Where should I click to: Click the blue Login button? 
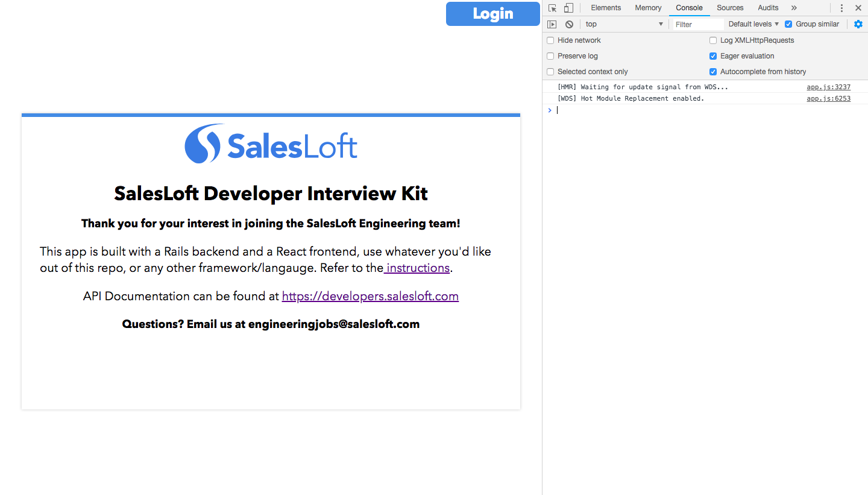click(493, 14)
